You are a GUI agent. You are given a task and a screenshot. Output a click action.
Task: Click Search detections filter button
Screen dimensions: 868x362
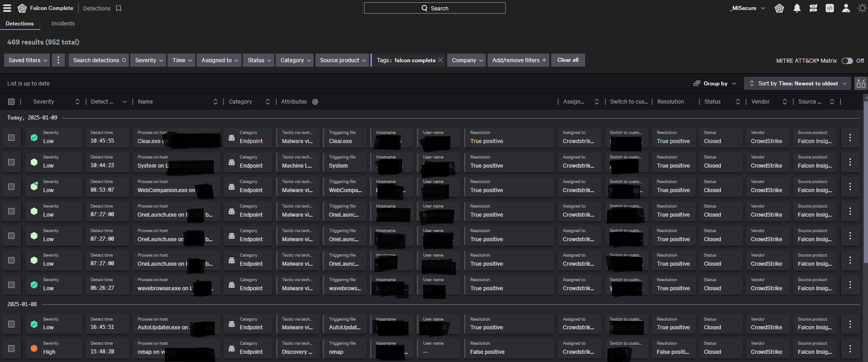tap(99, 60)
